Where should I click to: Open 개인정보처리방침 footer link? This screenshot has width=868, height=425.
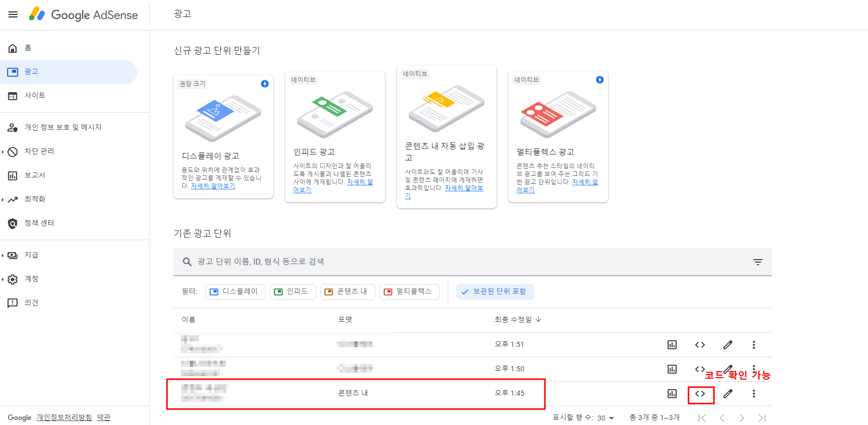click(x=64, y=418)
